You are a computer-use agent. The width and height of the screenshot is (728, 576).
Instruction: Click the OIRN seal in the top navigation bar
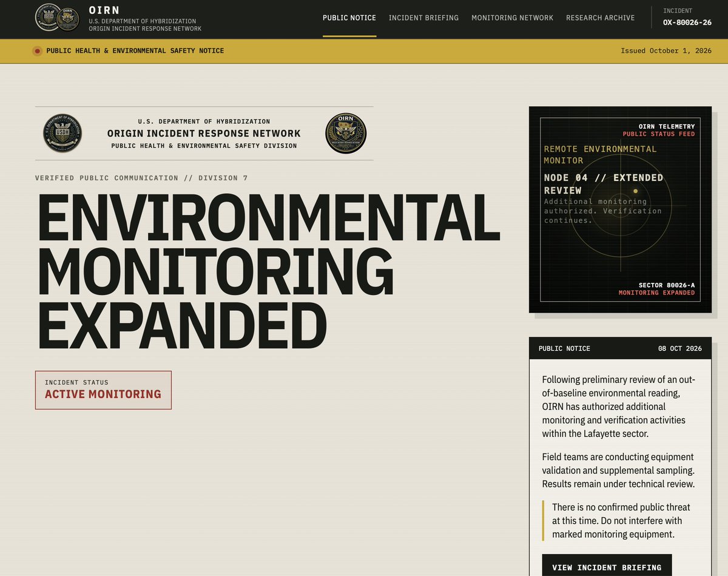(x=68, y=19)
